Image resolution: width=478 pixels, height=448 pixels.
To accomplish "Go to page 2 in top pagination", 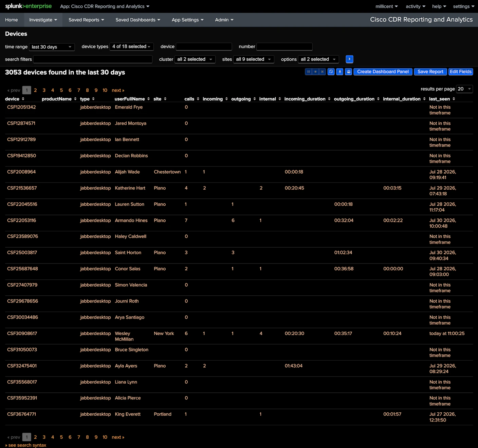I will 35,90.
